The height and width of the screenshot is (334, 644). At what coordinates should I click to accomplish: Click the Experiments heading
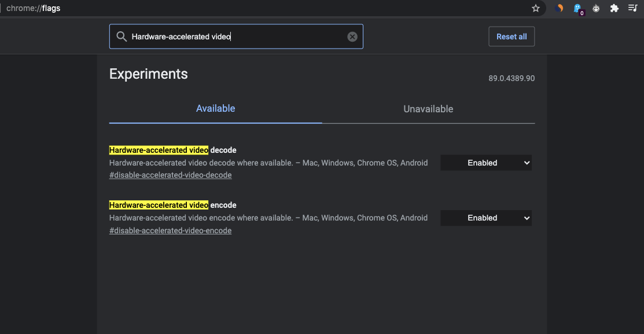click(149, 74)
